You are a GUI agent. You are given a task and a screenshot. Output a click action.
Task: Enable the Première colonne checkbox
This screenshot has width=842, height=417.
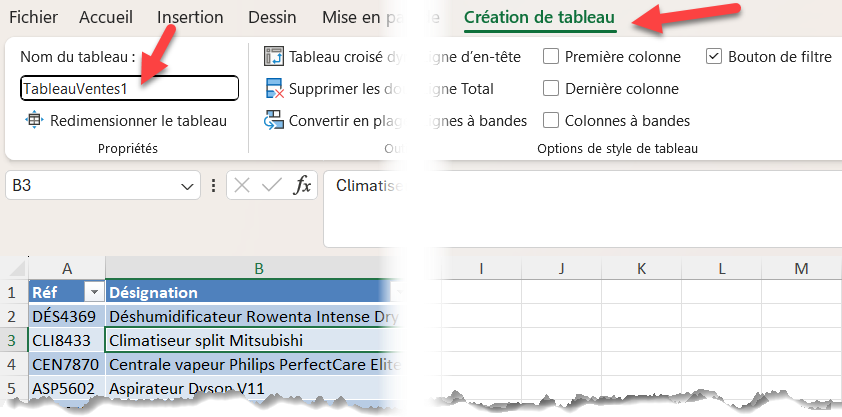[551, 57]
